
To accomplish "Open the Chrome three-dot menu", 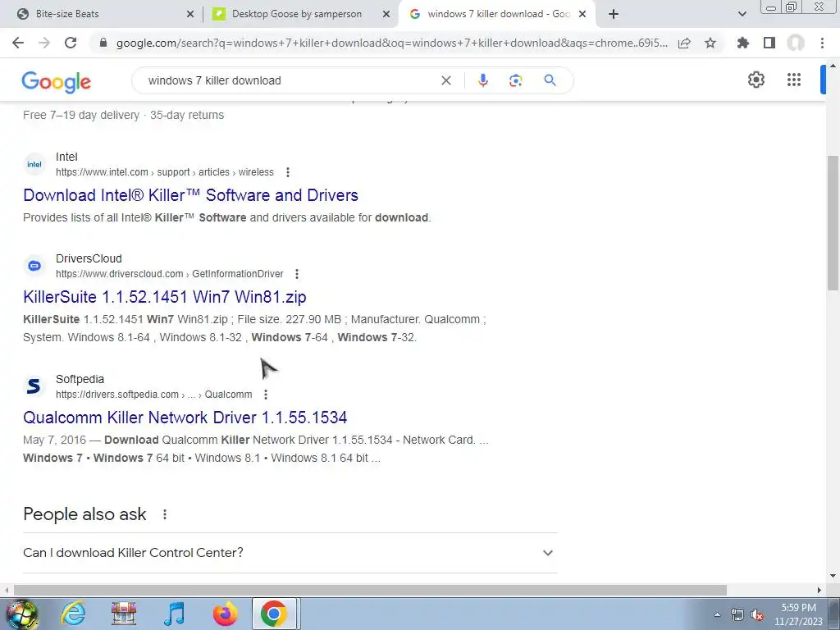I will click(822, 43).
